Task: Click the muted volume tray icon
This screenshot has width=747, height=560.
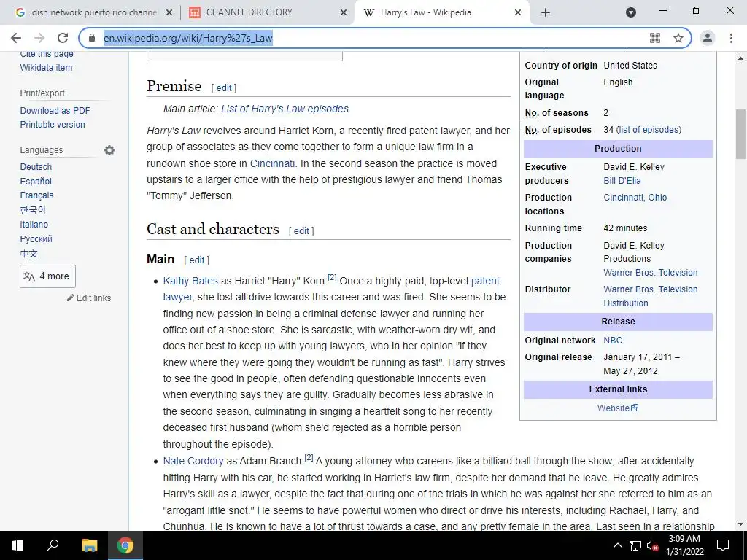Action: [x=653, y=545]
